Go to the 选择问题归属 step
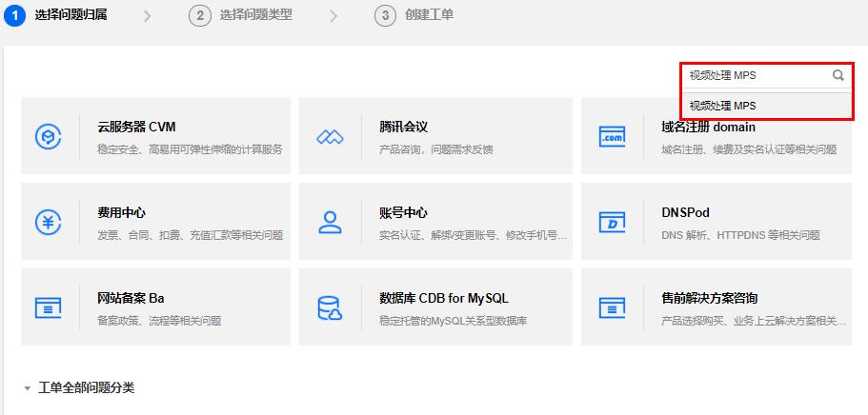Viewport: 868px width, 415px height. pyautogui.click(x=71, y=15)
